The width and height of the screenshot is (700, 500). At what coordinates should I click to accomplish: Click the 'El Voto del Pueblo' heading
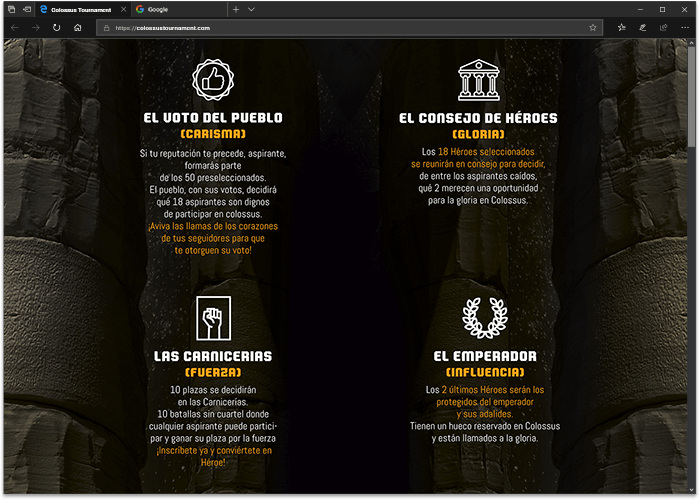click(x=212, y=118)
